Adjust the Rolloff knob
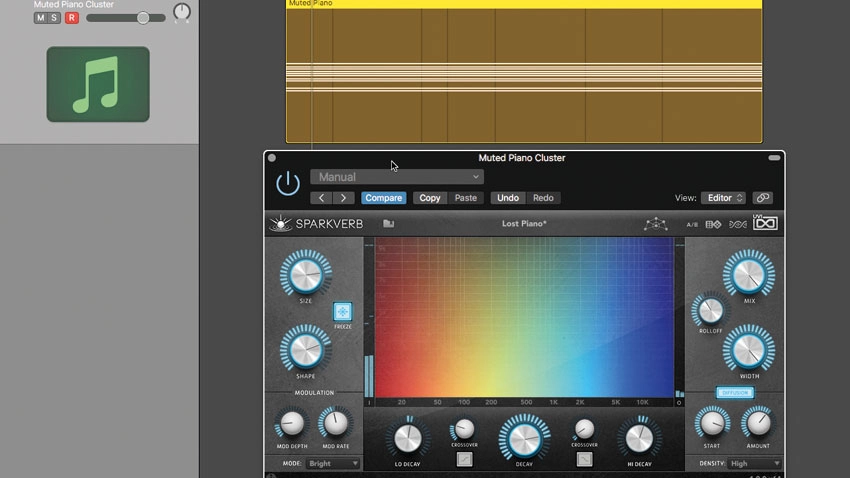This screenshot has width=850, height=478. pyautogui.click(x=710, y=311)
